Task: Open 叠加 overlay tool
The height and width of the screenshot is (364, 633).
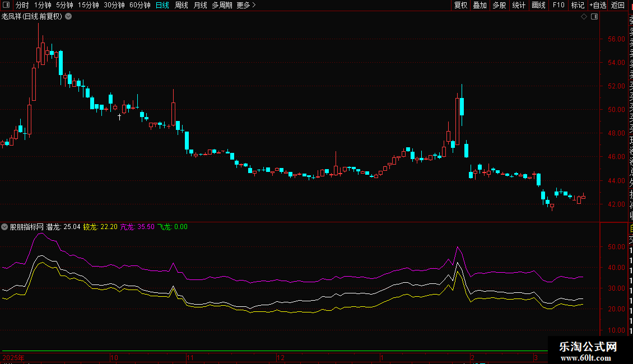Action: pos(480,5)
